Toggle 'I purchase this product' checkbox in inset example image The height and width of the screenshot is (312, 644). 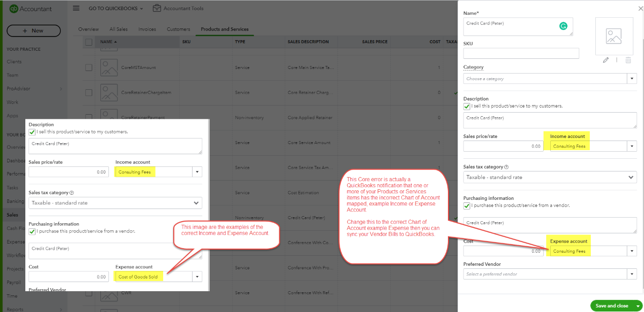[x=32, y=231]
